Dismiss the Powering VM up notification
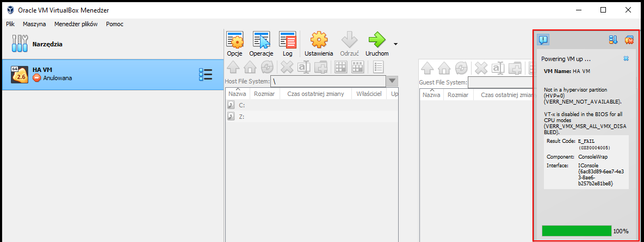 [x=626, y=59]
